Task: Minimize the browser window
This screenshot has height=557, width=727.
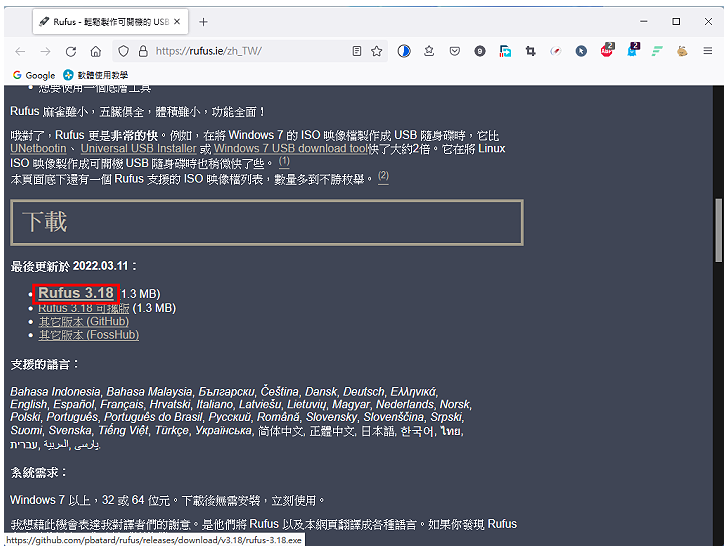Action: (644, 21)
